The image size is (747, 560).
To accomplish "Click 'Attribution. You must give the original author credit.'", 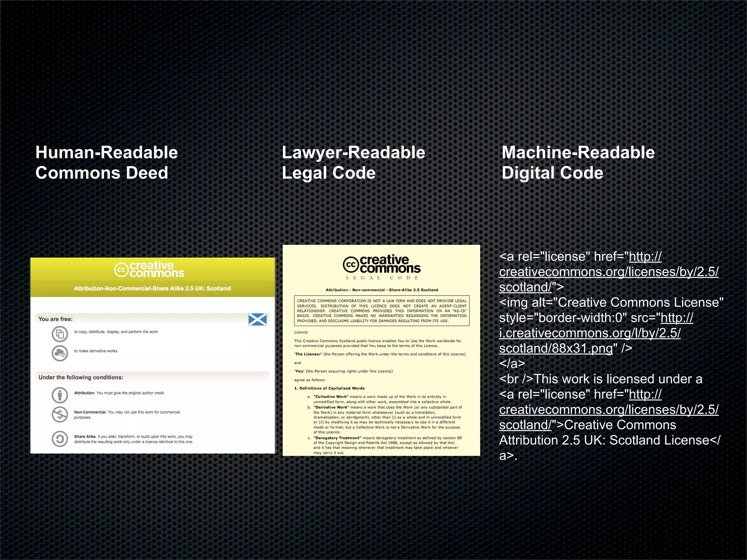I will coord(120,393).
